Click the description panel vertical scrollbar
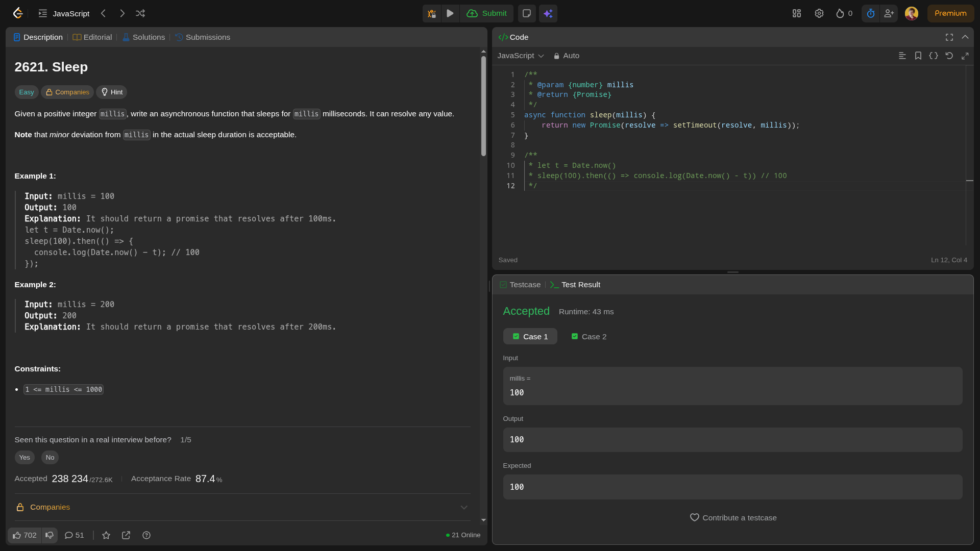This screenshot has height=551, width=980. 483,106
